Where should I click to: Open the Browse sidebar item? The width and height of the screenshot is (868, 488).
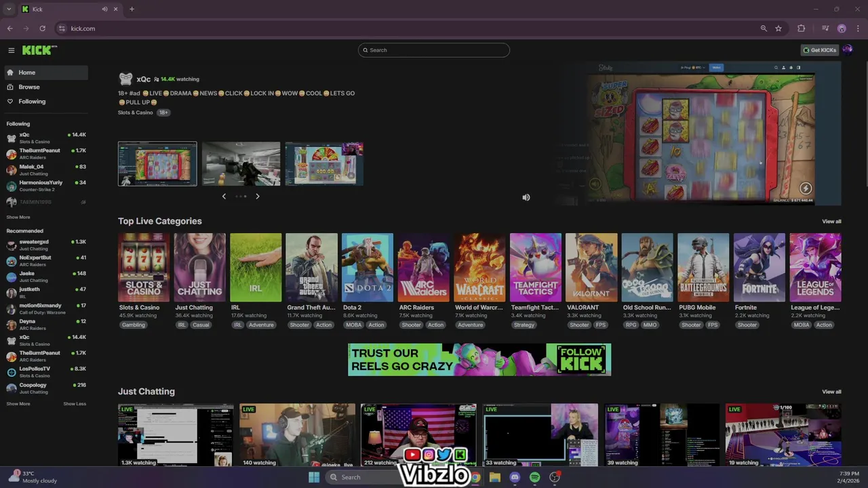[x=45, y=87]
